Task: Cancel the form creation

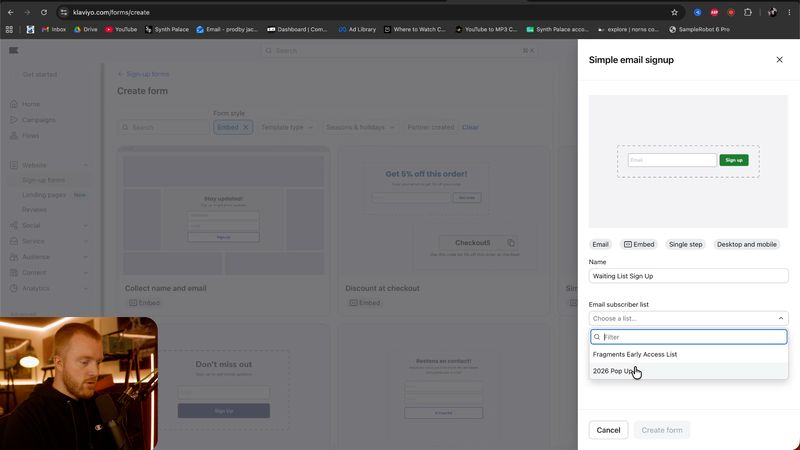Action: point(608,430)
